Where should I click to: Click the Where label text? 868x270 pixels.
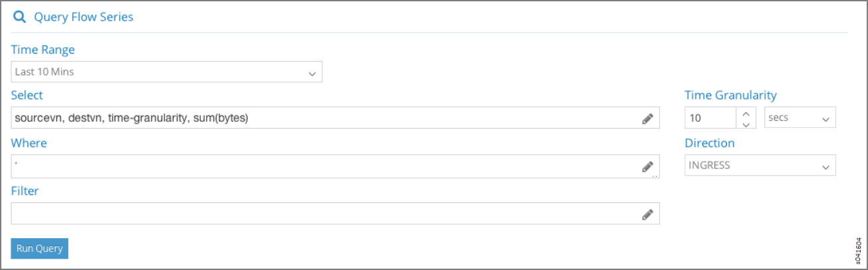[29, 143]
